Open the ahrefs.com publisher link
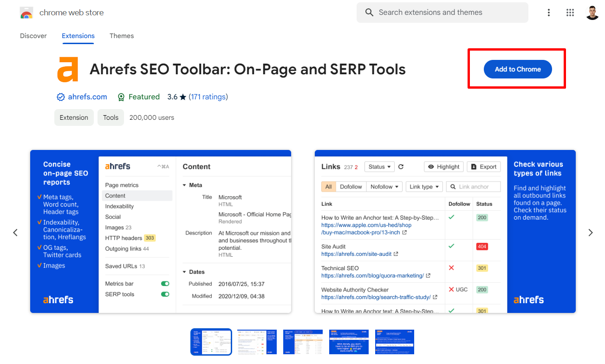 click(x=87, y=97)
